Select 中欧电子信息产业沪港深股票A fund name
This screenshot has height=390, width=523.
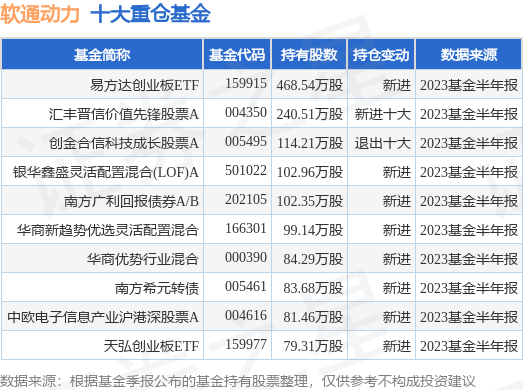pyautogui.click(x=103, y=317)
